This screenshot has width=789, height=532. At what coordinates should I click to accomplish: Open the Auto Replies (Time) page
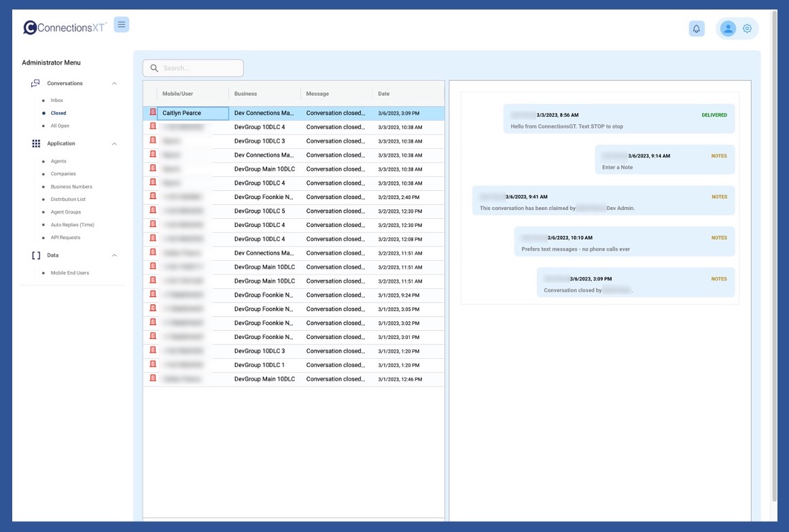72,225
